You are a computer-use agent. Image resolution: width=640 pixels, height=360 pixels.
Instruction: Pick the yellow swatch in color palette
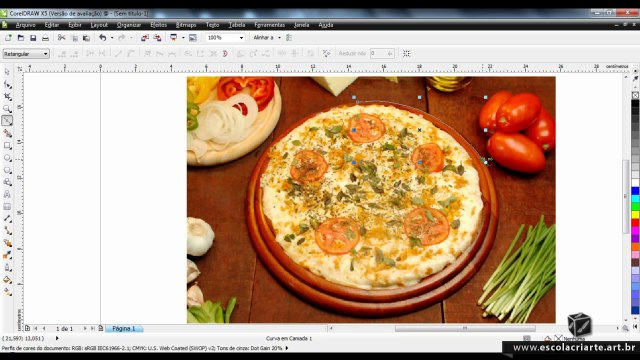pyautogui.click(x=635, y=214)
